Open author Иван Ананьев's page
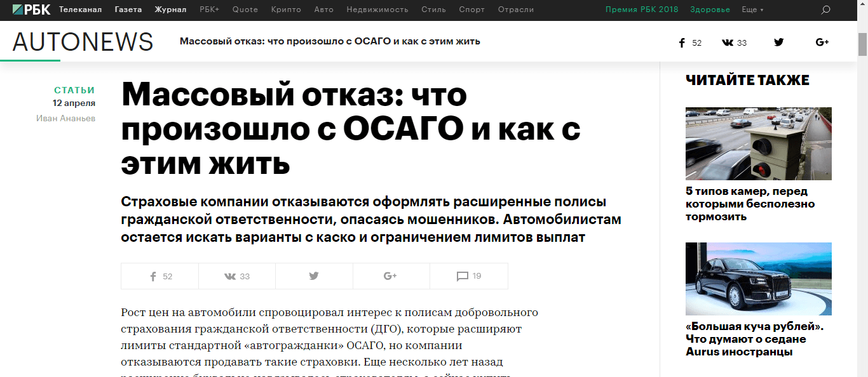 click(65, 118)
